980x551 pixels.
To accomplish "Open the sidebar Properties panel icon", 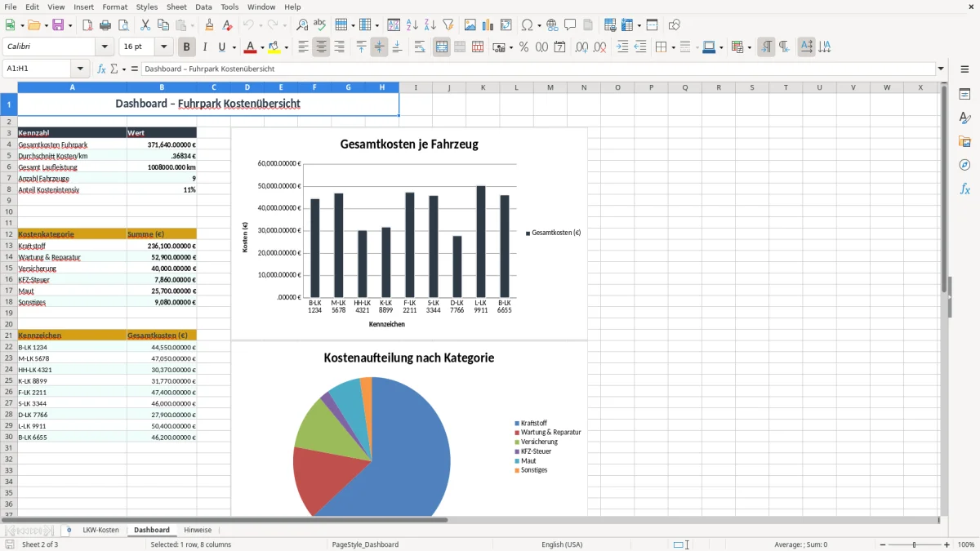I will click(964, 95).
